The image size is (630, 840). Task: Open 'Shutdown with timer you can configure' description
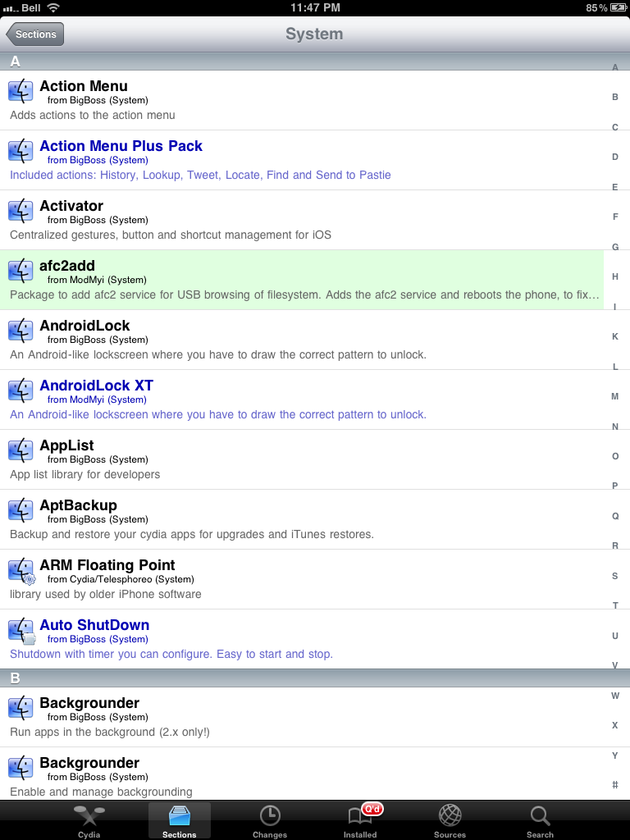[171, 654]
